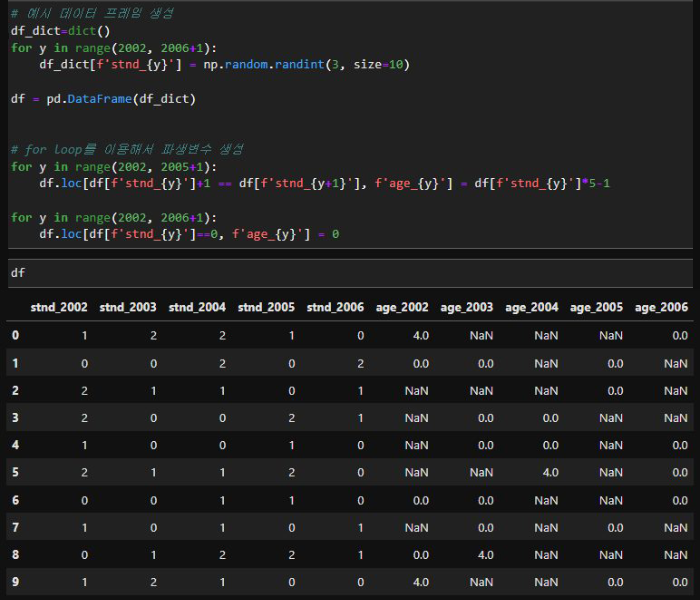The width and height of the screenshot is (700, 600).
Task: Click the stnd_2005 value 2 in row 5
Action: pos(292,472)
